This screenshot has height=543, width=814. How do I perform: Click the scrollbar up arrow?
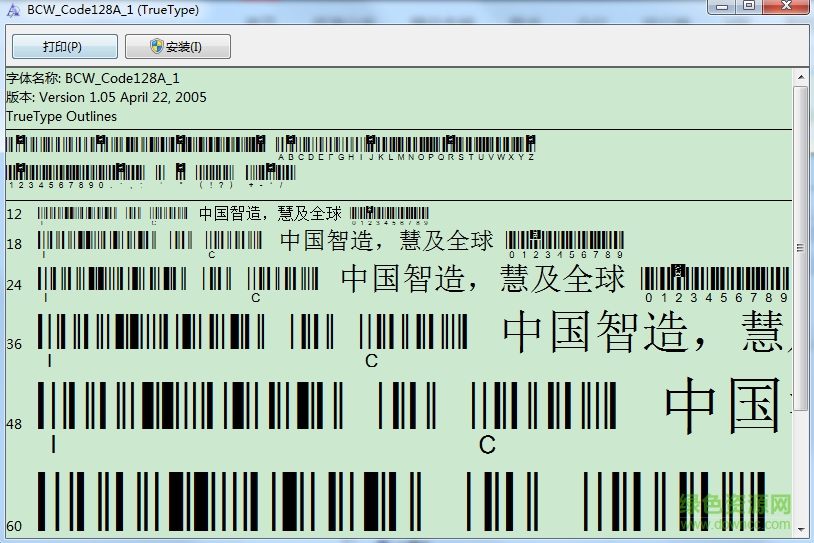point(800,77)
